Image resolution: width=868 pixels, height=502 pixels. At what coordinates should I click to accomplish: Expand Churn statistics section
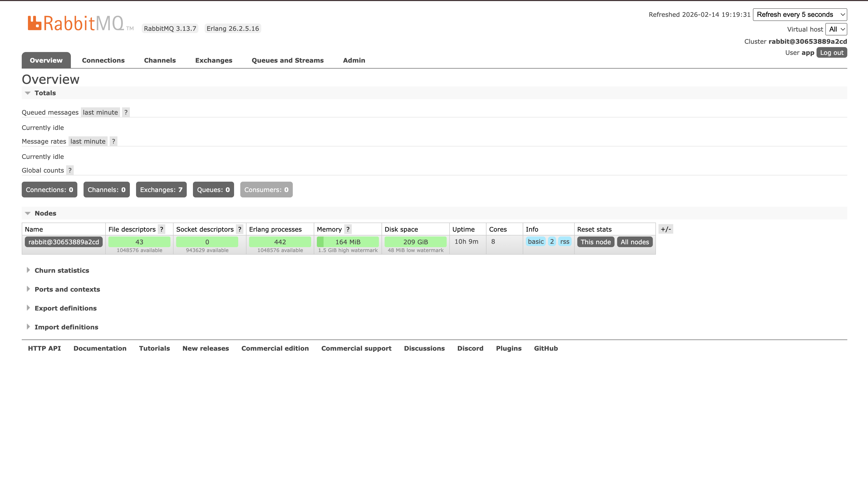62,270
